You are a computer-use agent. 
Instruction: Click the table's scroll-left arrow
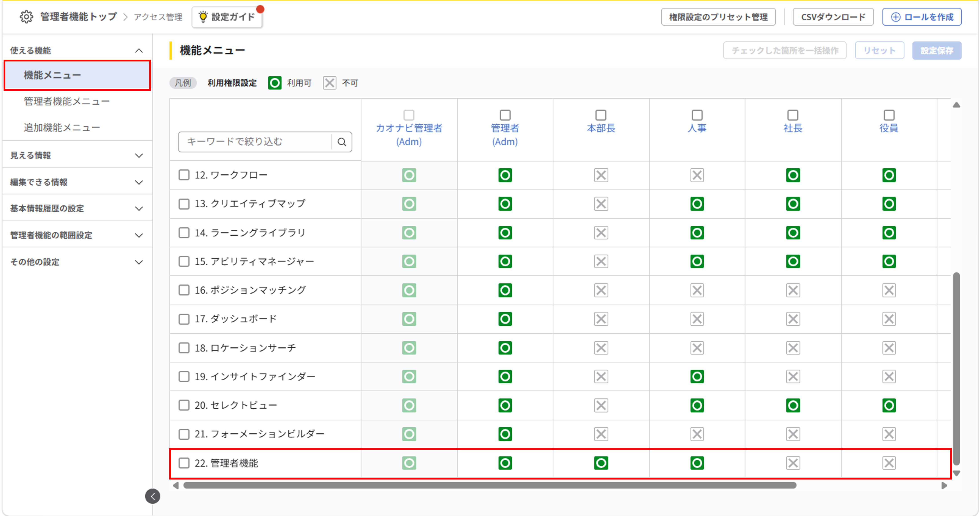(x=175, y=485)
